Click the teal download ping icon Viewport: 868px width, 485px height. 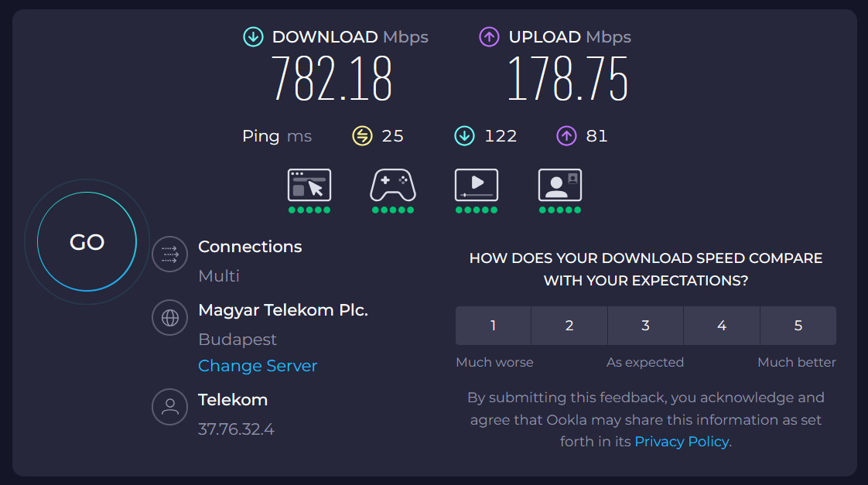464,136
